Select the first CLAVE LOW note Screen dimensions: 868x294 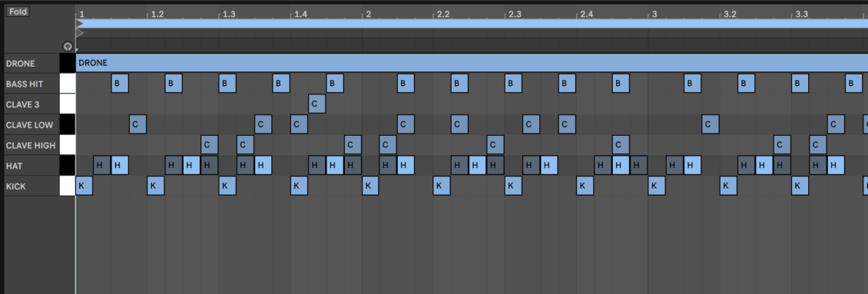[137, 124]
